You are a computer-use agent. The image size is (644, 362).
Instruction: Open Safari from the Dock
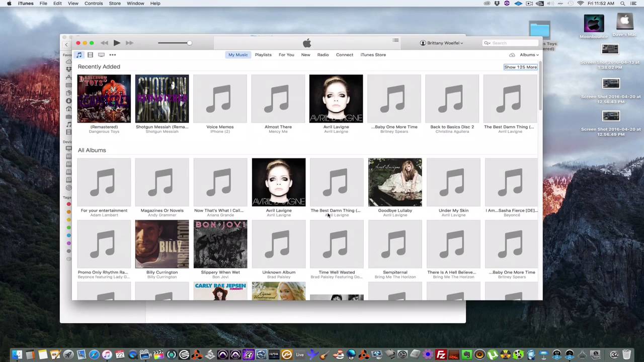coord(94,355)
